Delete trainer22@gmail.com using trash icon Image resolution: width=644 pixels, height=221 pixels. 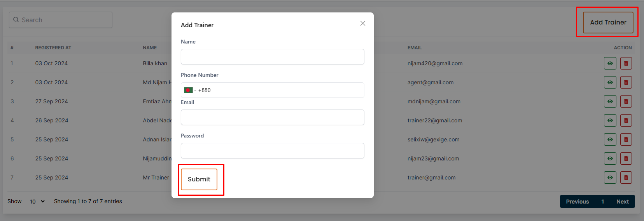626,120
